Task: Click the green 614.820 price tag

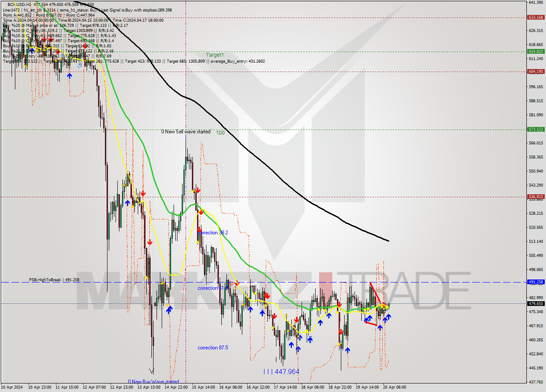Action: tap(536, 51)
